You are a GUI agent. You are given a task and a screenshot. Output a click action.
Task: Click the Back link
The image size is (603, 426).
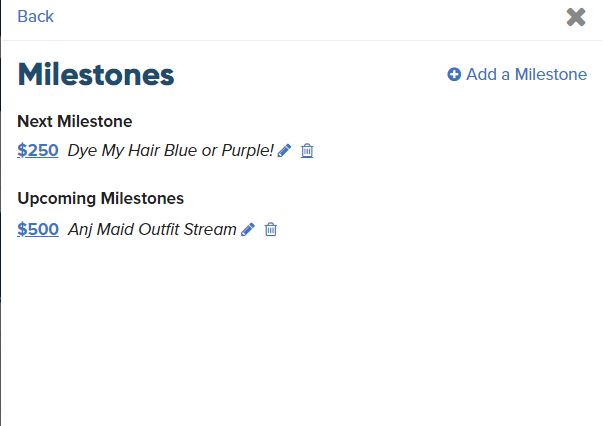35,17
